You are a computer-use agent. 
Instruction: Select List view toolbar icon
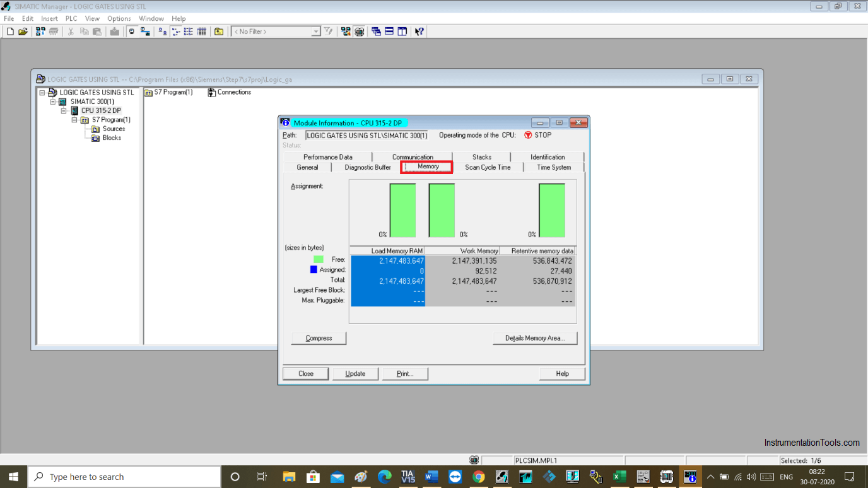click(x=188, y=32)
